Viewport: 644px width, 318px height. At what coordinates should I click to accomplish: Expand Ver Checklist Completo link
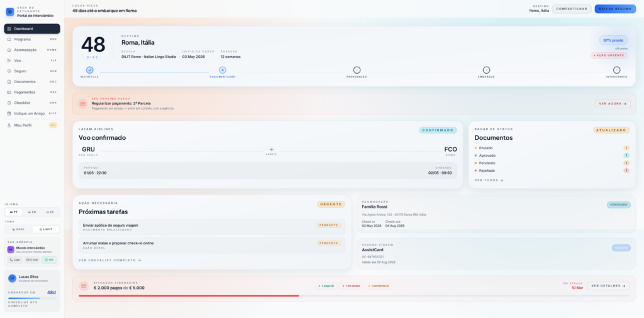[x=109, y=260]
